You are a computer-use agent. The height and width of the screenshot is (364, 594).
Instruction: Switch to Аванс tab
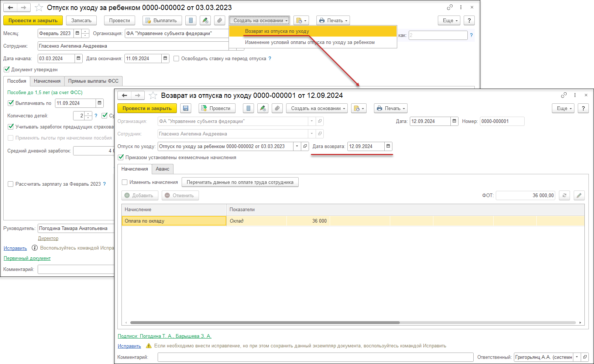[162, 169]
